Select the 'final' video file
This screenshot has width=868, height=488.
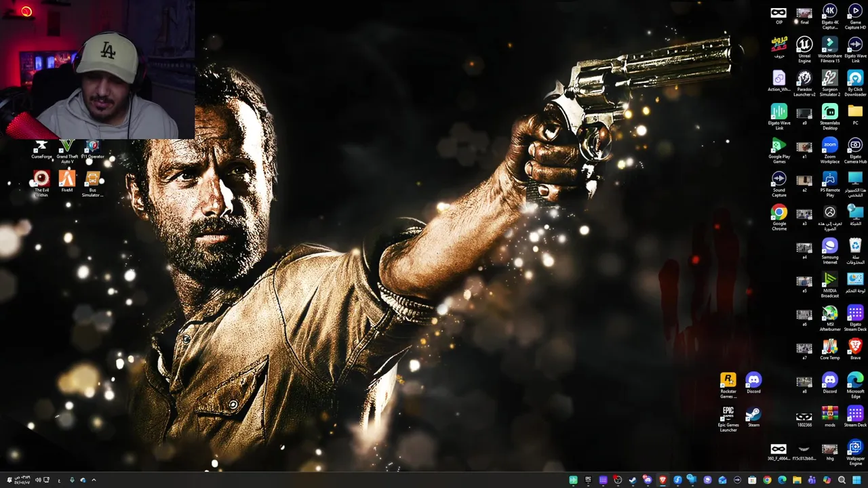804,14
